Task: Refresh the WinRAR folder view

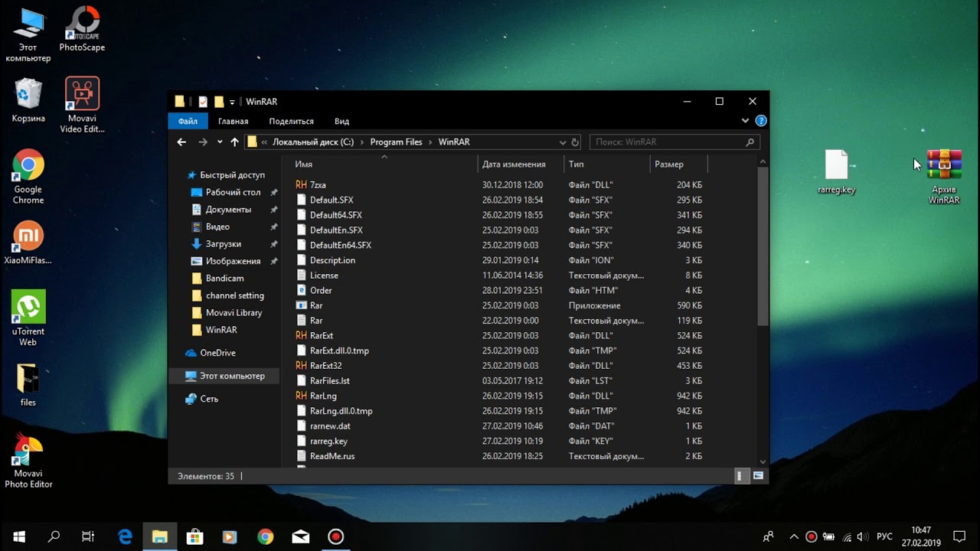Action: 575,142
